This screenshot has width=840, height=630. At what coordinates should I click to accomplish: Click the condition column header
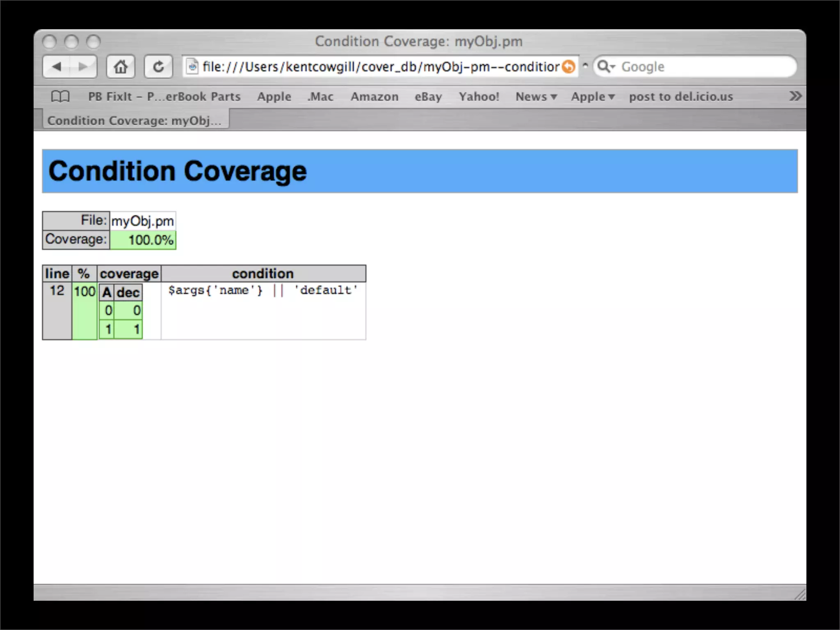[x=263, y=274]
